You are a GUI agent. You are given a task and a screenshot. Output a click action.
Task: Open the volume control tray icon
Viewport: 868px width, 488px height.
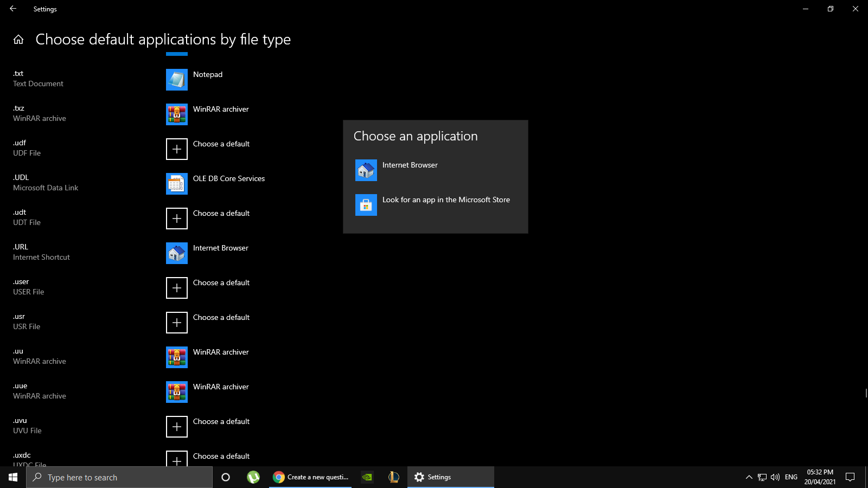point(775,477)
